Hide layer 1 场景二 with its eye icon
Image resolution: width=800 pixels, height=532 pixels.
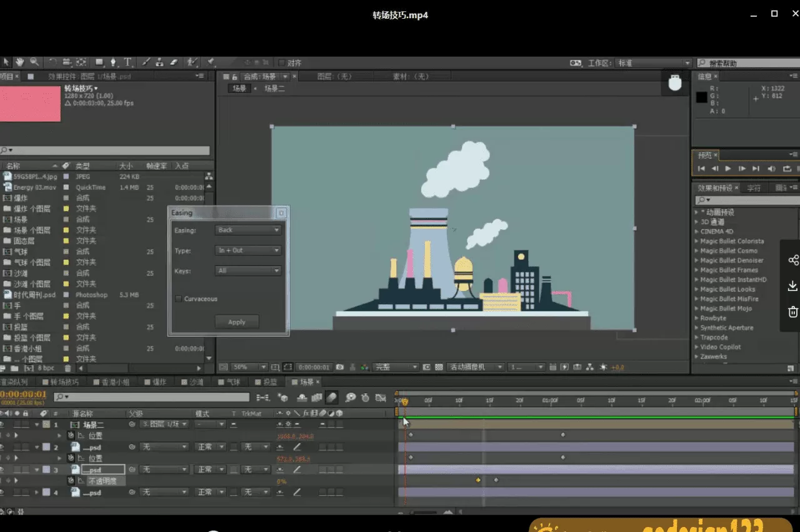pos(2,425)
